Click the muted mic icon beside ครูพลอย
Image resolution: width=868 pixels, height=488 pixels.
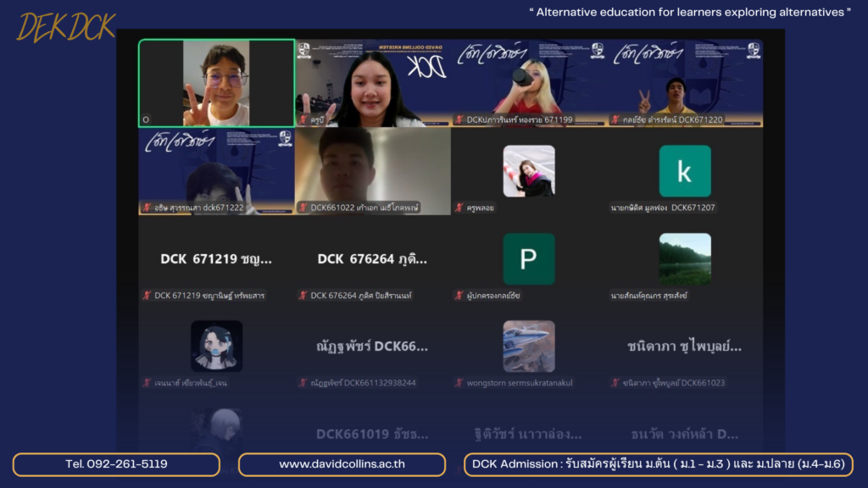pyautogui.click(x=459, y=208)
